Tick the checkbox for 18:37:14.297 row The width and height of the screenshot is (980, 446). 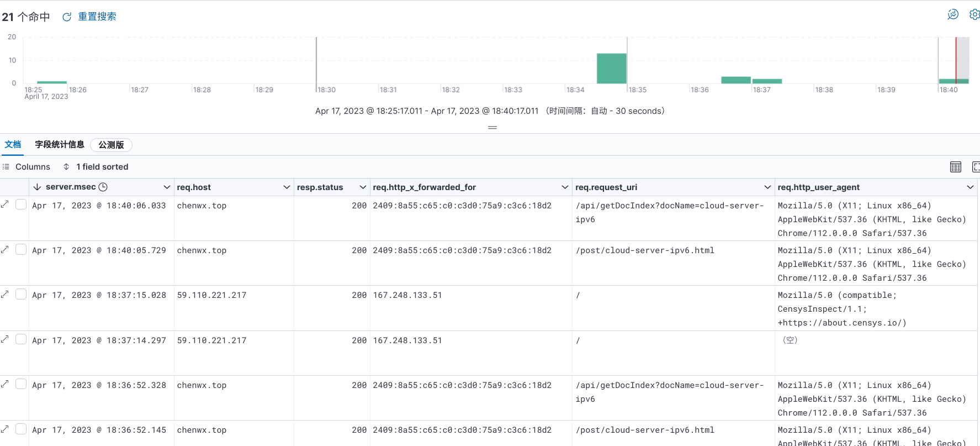pyautogui.click(x=21, y=339)
